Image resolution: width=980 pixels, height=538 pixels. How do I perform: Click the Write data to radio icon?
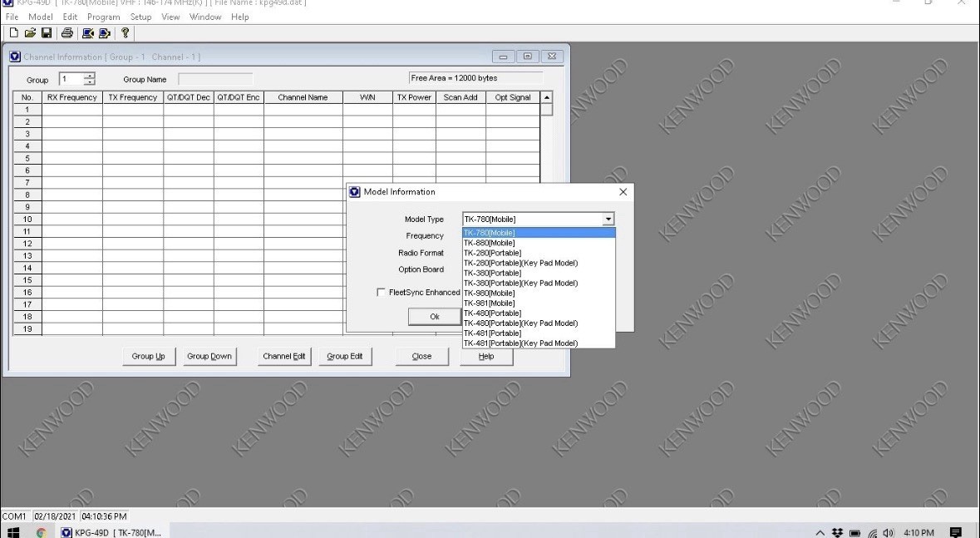tap(105, 33)
